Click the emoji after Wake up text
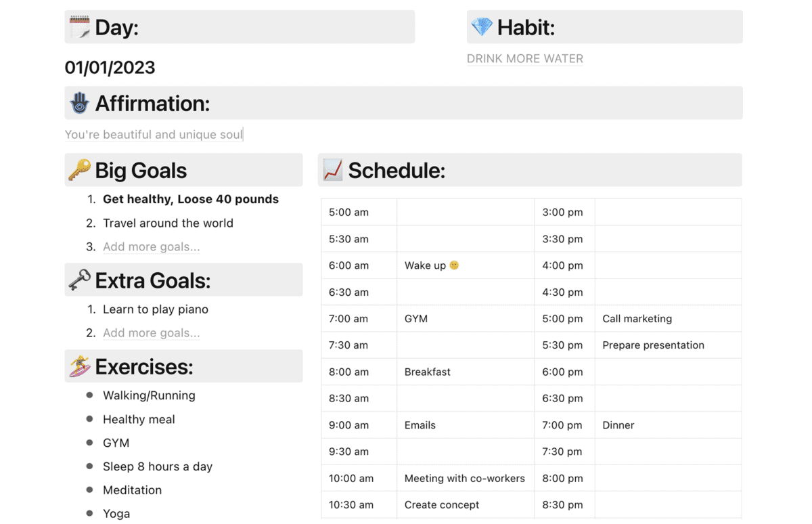The height and width of the screenshot is (524, 812). pos(454,265)
